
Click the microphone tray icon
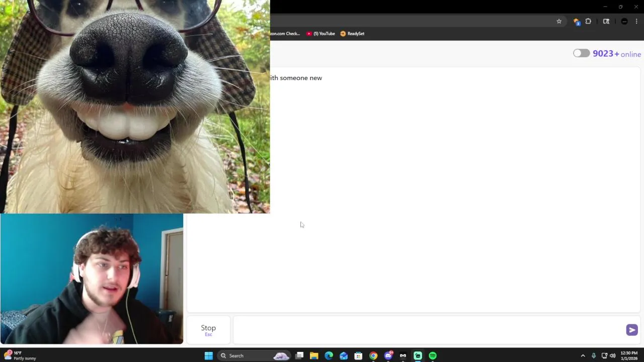pos(594,355)
